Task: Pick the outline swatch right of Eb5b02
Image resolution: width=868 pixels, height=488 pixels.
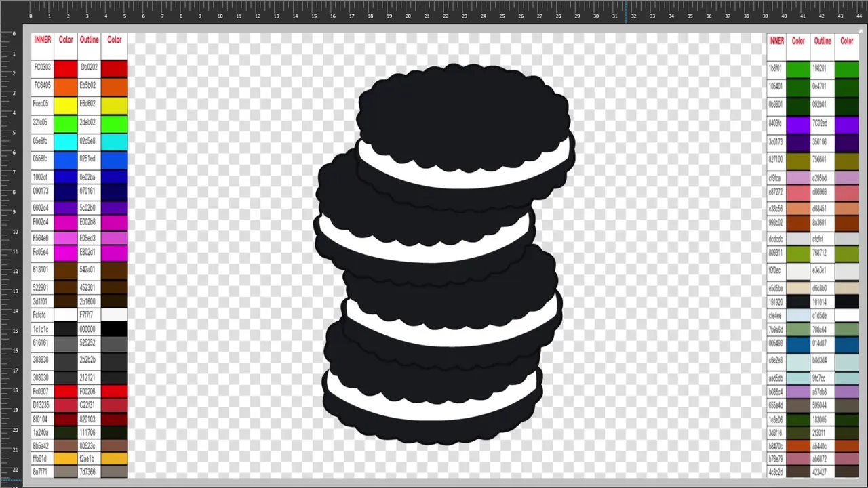Action: [x=115, y=86]
